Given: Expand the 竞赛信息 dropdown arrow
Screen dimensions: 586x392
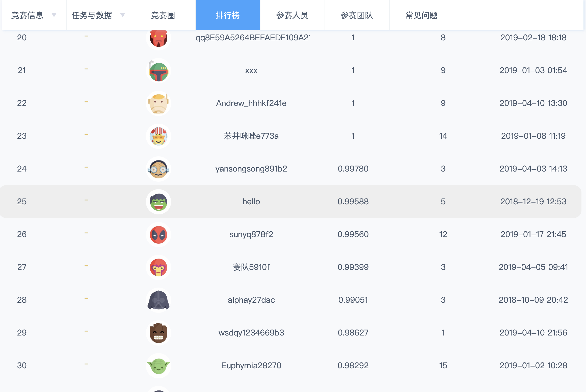Looking at the screenshot, I should coord(54,15).
